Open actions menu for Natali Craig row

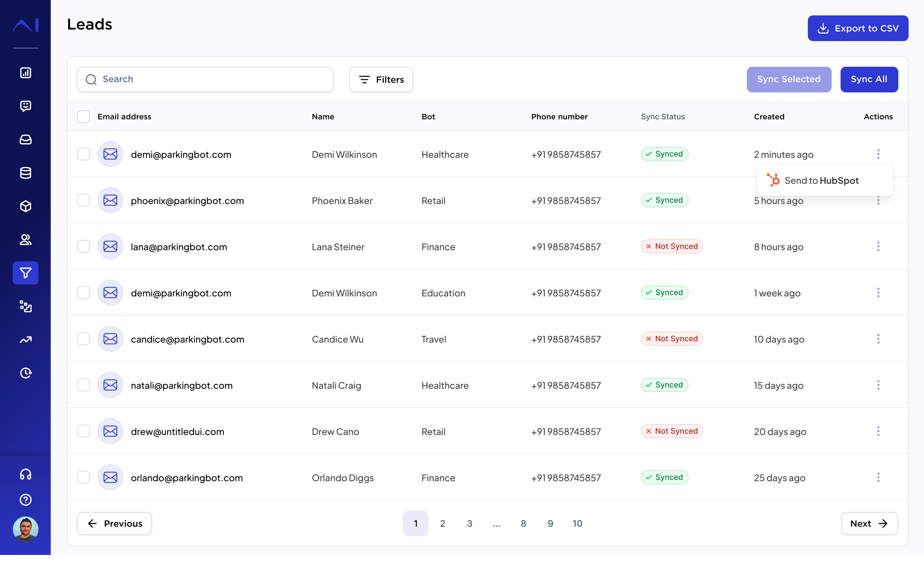tap(878, 385)
